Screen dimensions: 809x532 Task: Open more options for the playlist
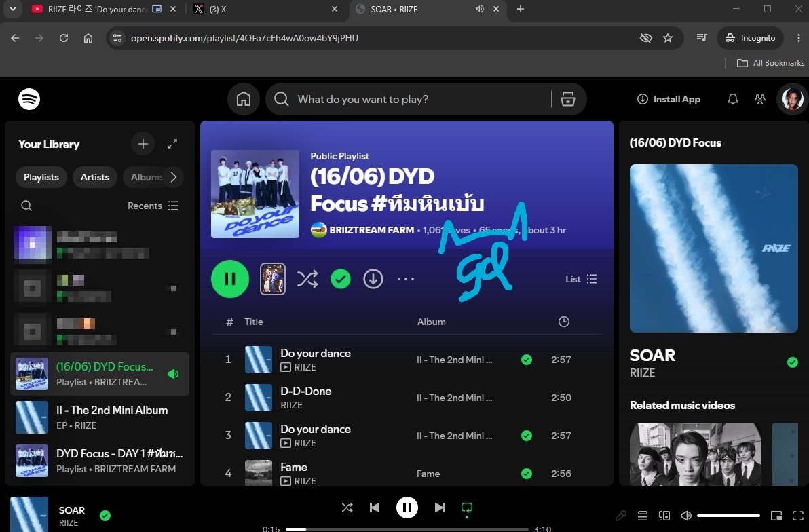[x=406, y=279]
